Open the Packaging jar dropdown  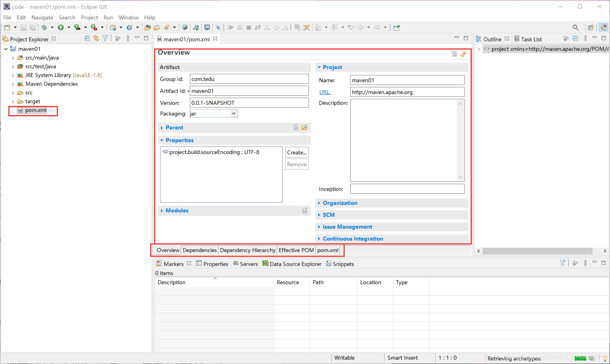pos(234,114)
